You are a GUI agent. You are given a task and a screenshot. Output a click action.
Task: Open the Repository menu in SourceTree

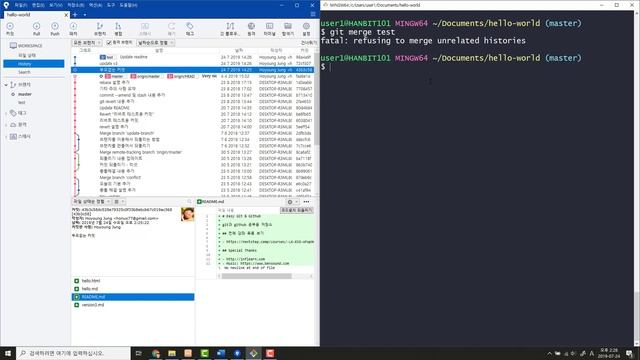pos(76,5)
